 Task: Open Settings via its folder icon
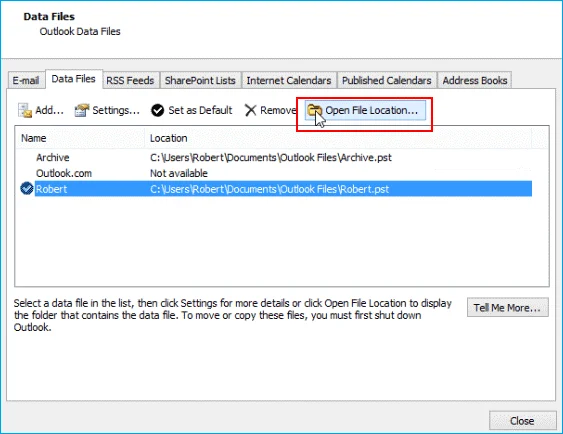click(82, 111)
